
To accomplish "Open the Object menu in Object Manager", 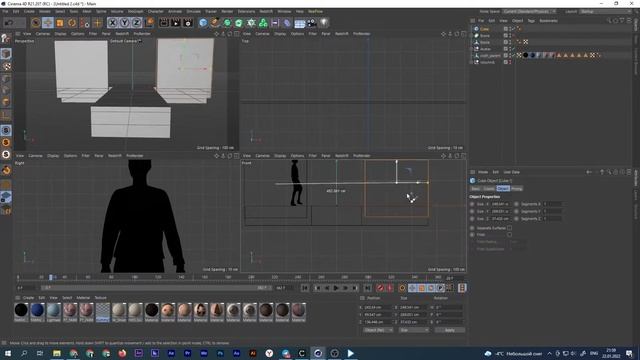I will pos(517,20).
